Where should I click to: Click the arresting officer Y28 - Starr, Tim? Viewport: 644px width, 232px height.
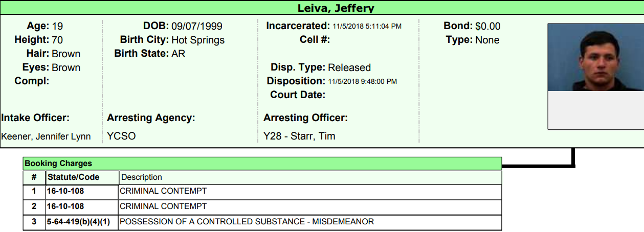coord(299,136)
